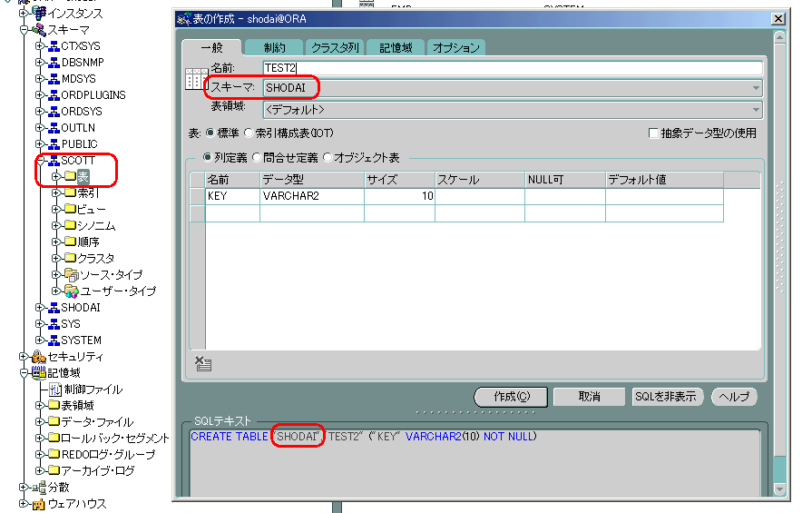Switch to the 記憶域 tab
Image resolution: width=812 pixels, height=513 pixels.
click(396, 47)
